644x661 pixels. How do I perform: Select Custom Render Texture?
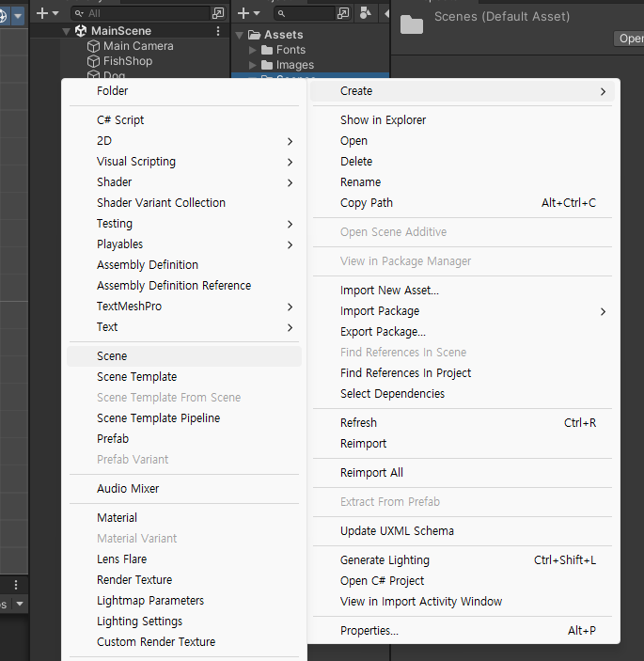point(184,641)
